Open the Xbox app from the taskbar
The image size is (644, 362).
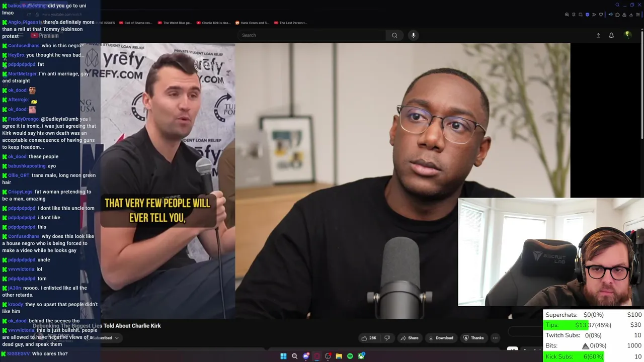(361, 356)
